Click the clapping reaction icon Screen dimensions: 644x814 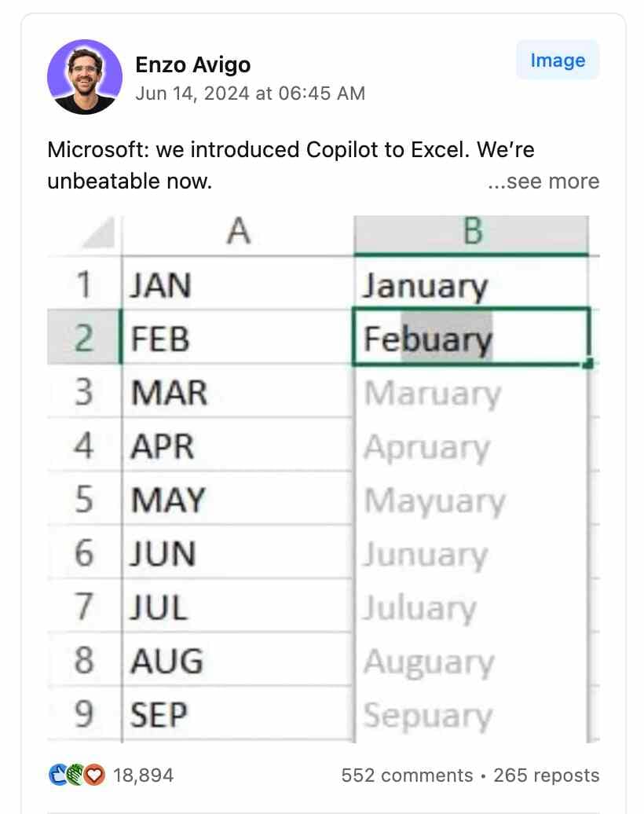coord(76,775)
